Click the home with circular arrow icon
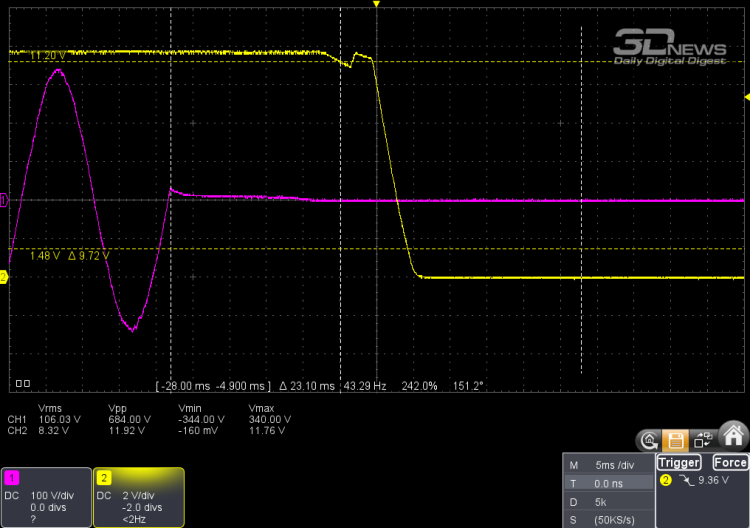The width and height of the screenshot is (750, 528). click(x=650, y=439)
